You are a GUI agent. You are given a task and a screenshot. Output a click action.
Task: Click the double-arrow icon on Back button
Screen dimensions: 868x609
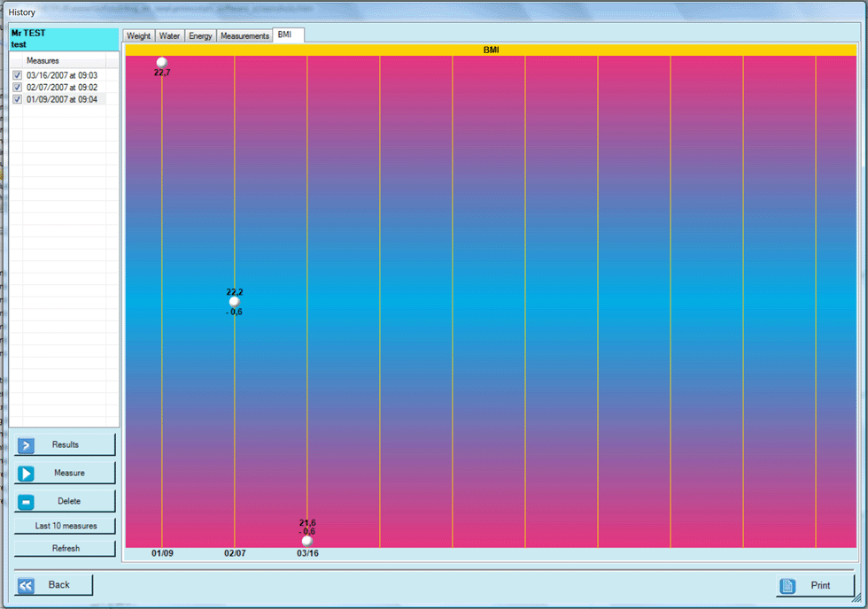[26, 586]
